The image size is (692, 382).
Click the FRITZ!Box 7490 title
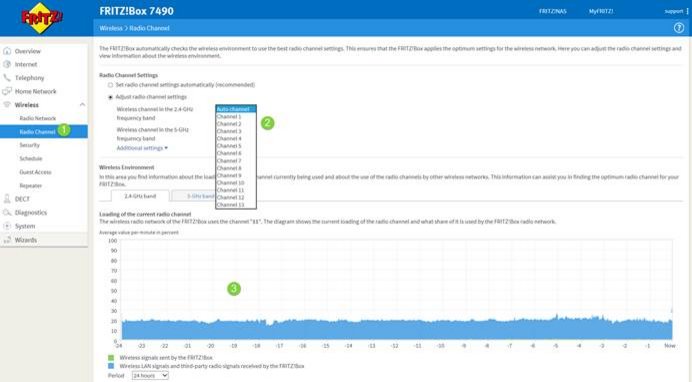136,11
